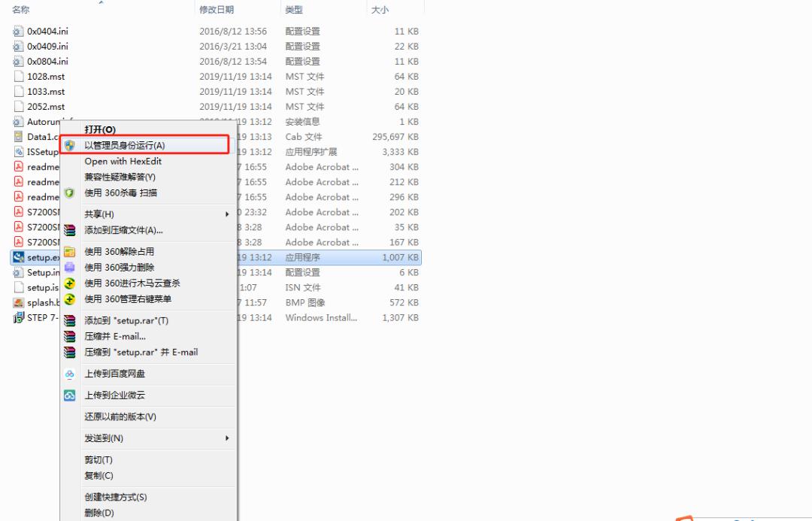Image resolution: width=812 pixels, height=521 pixels.
Task: Select the 1033.mst file name
Action: click(x=46, y=91)
